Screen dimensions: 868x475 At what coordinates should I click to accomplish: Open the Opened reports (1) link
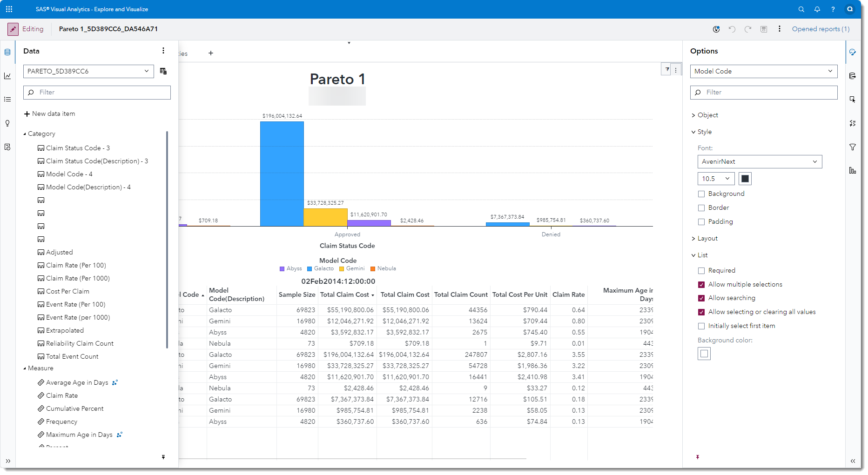[821, 29]
